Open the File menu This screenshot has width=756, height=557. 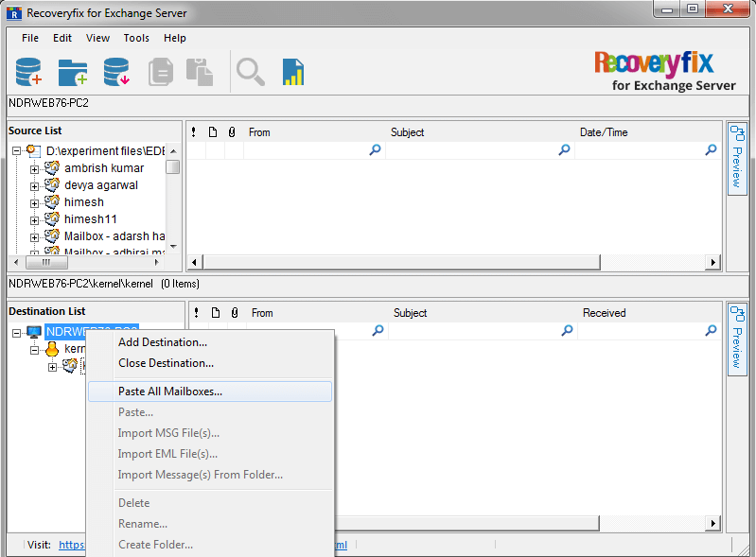pos(30,38)
